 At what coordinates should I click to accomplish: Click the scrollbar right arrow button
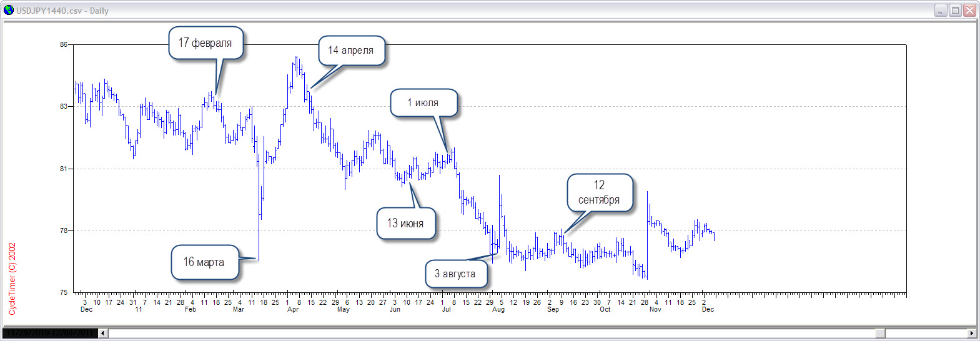971,333
